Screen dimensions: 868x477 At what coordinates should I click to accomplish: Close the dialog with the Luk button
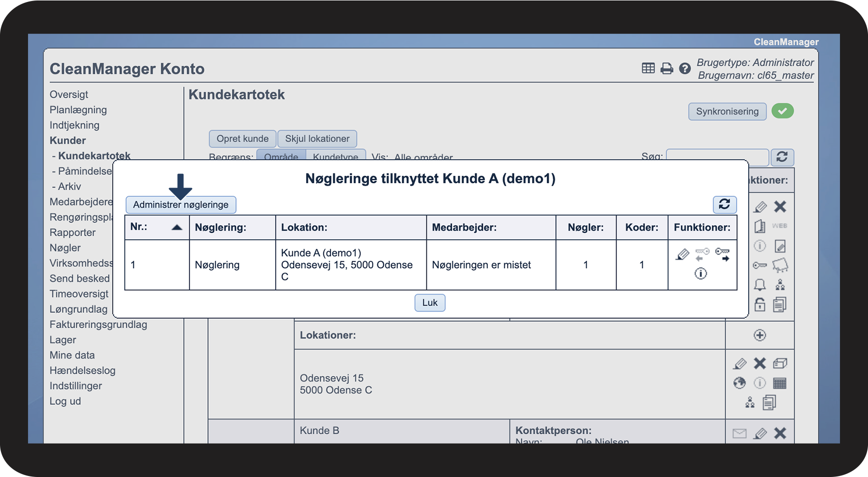(x=430, y=303)
